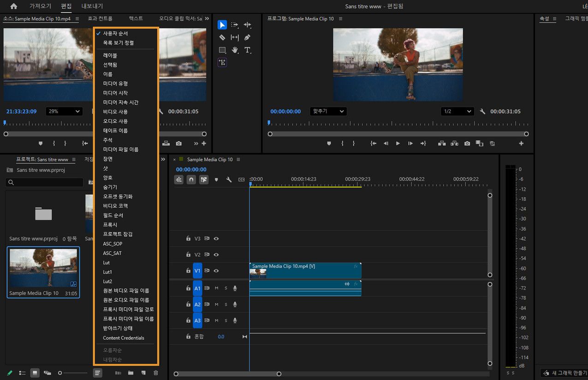Open timeline settings wrench icon

(229, 180)
